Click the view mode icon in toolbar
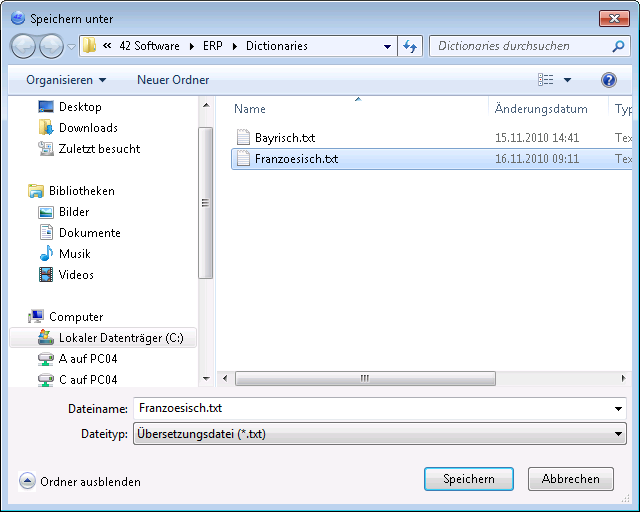This screenshot has height=512, width=640. [546, 80]
